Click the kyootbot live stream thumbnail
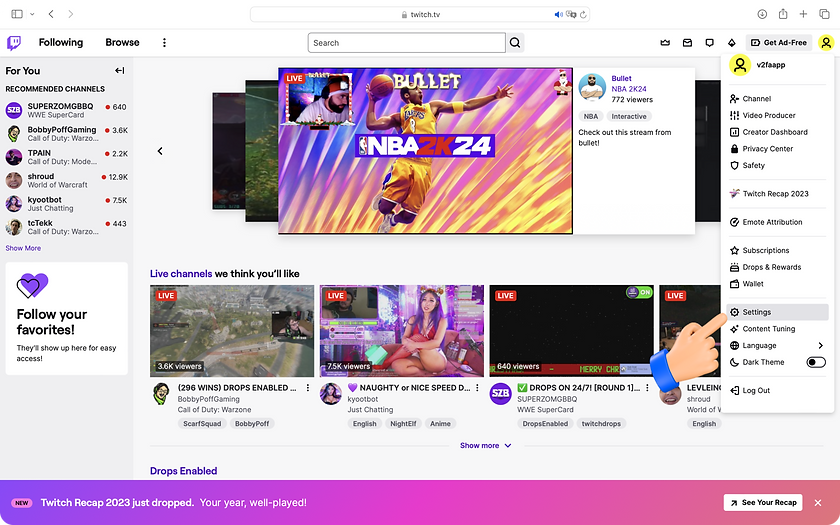Screen dimensions: 840x525 click(402, 331)
